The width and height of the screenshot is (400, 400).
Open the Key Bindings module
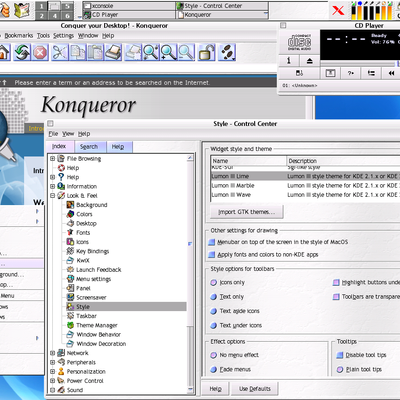click(x=92, y=251)
